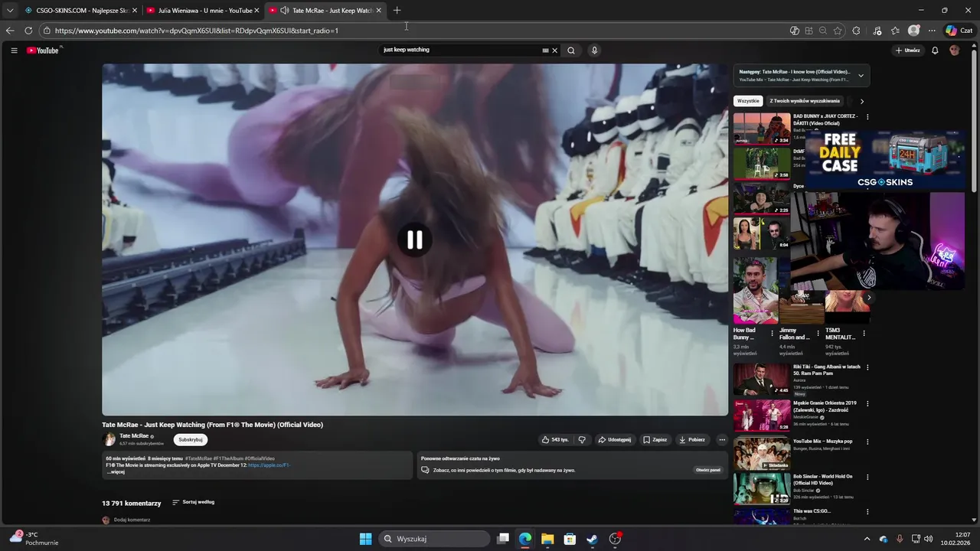Screen dimensions: 980x551
Task: Open options for Męskie Granie Orkiestra video
Action: click(x=867, y=403)
